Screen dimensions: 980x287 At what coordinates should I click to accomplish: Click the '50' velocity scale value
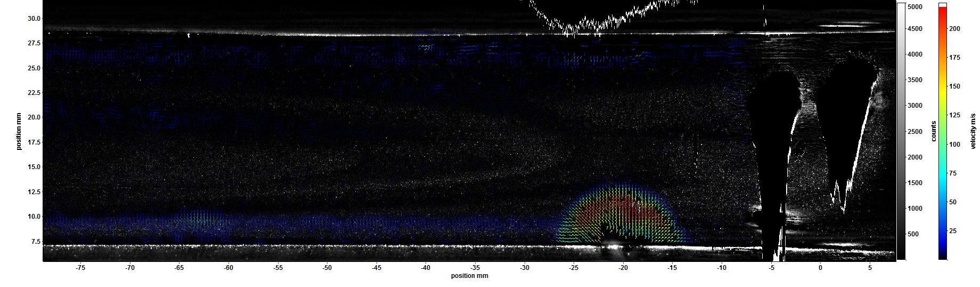click(x=953, y=202)
